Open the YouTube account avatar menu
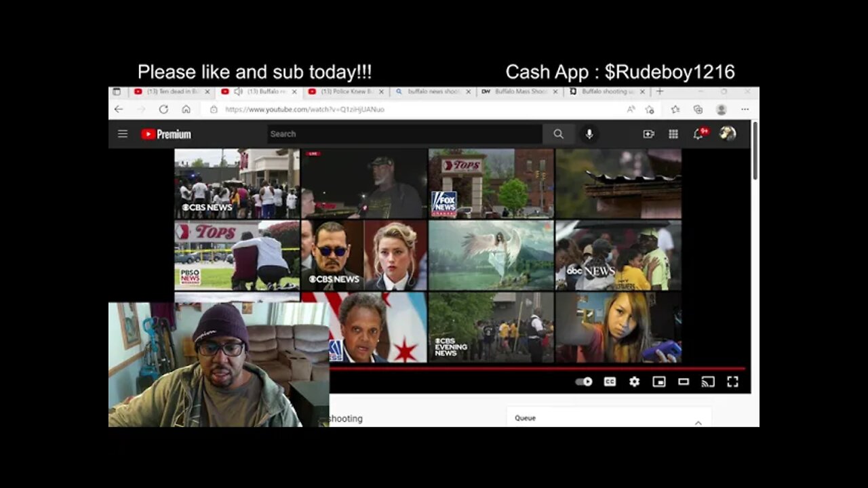The image size is (868, 488). point(728,134)
